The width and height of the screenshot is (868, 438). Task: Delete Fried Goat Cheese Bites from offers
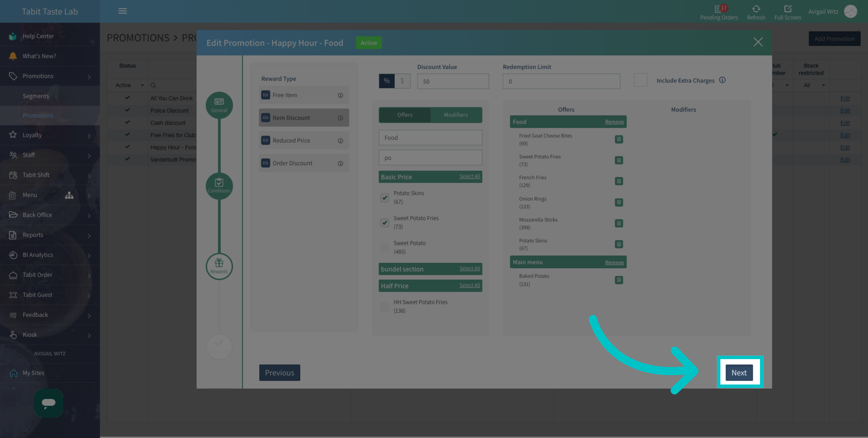[619, 139]
